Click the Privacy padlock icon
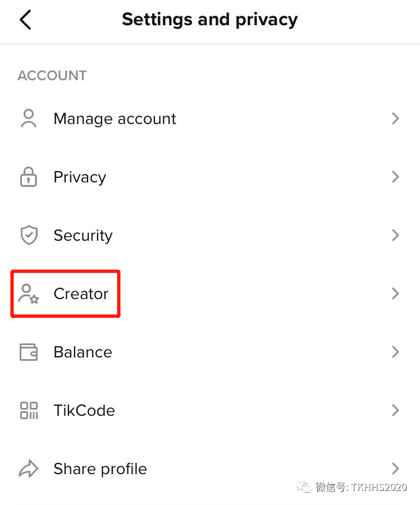The height and width of the screenshot is (505, 420). (x=28, y=177)
